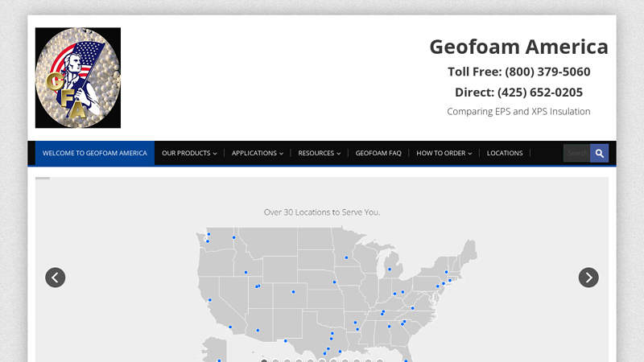Open the How To Order menu label

click(x=441, y=153)
